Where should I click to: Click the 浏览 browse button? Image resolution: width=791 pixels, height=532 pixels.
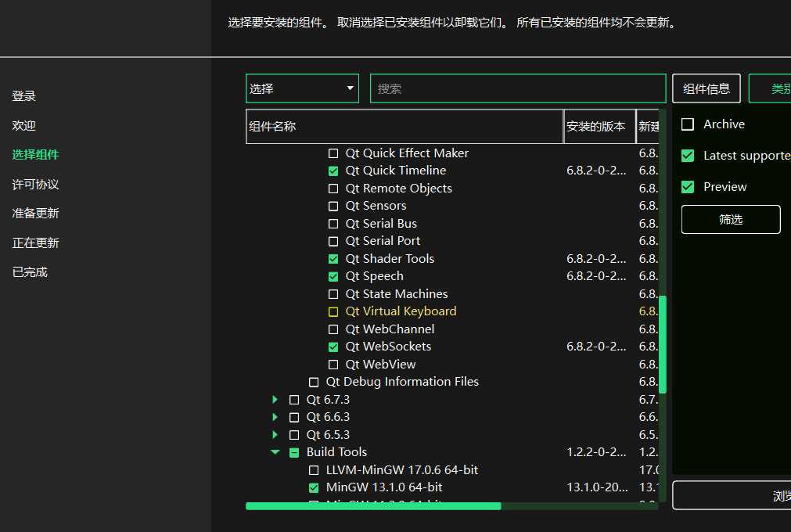coord(732,495)
